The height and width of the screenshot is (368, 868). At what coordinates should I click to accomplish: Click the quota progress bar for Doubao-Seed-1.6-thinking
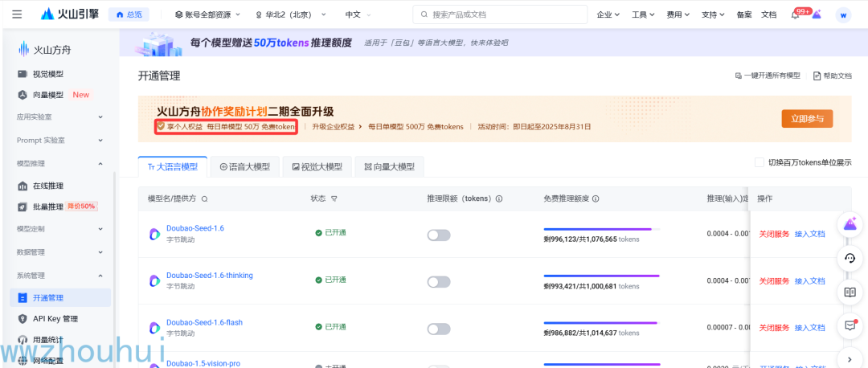601,276
